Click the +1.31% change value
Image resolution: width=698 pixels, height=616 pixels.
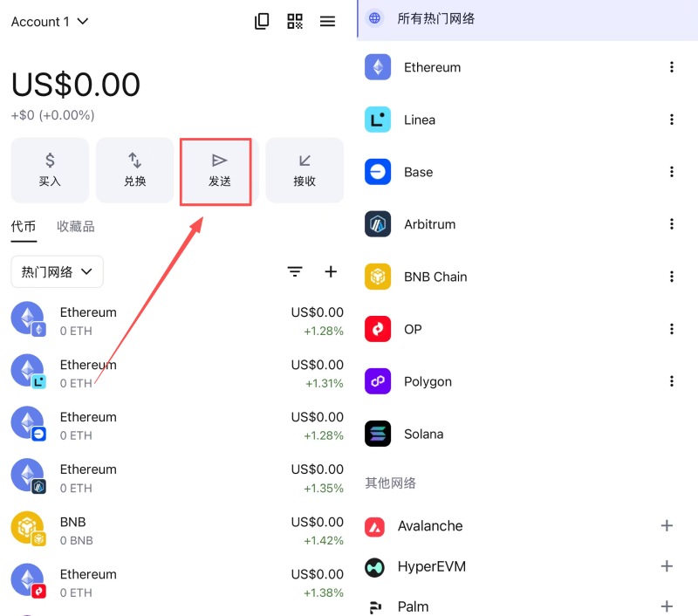point(325,383)
